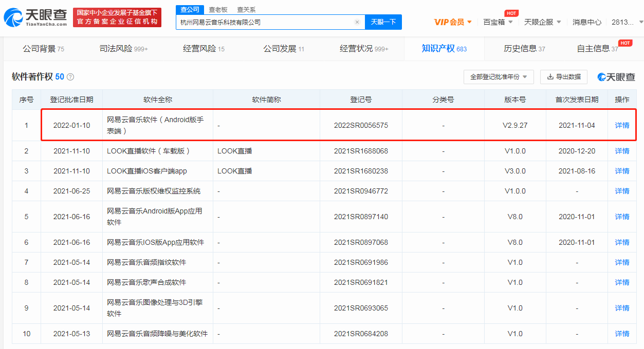Switch to the 历史信息 tab
644x349 pixels.
click(x=524, y=49)
